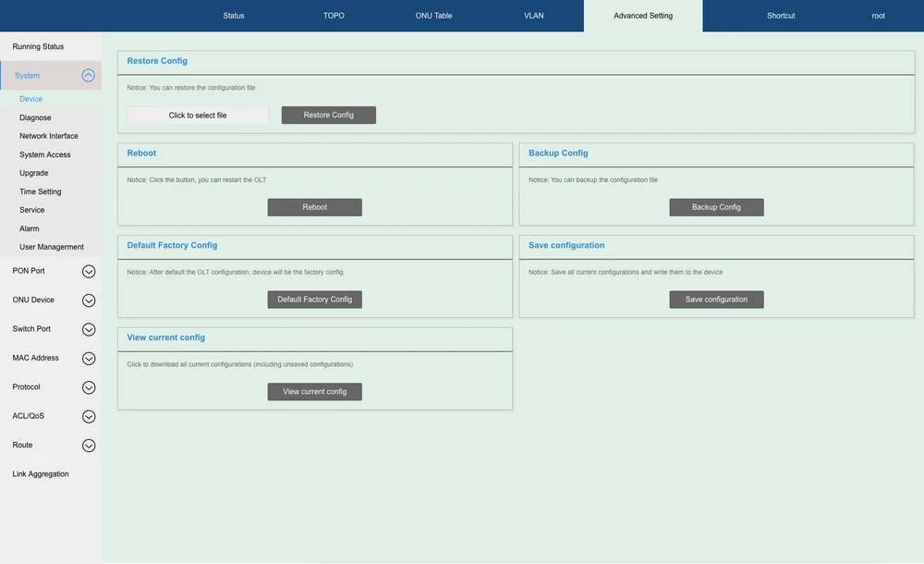
Task: Go to the TOPO tab
Action: point(334,16)
